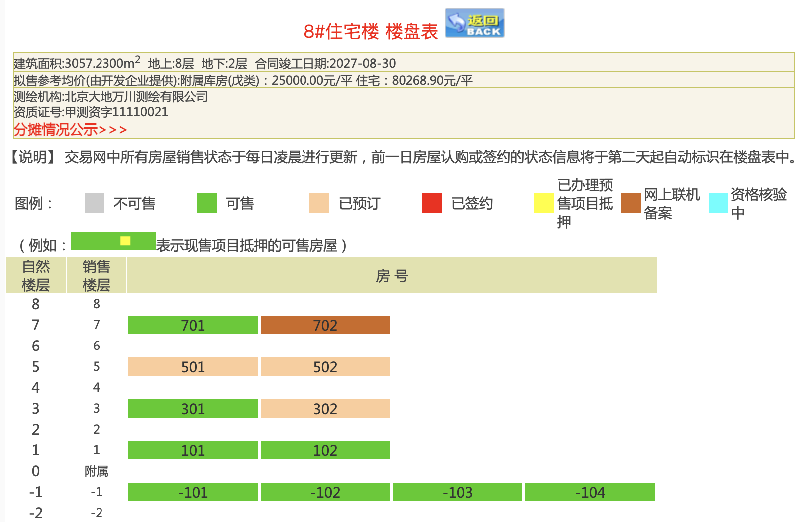
Task: Open basement unit -103
Action: 458,492
